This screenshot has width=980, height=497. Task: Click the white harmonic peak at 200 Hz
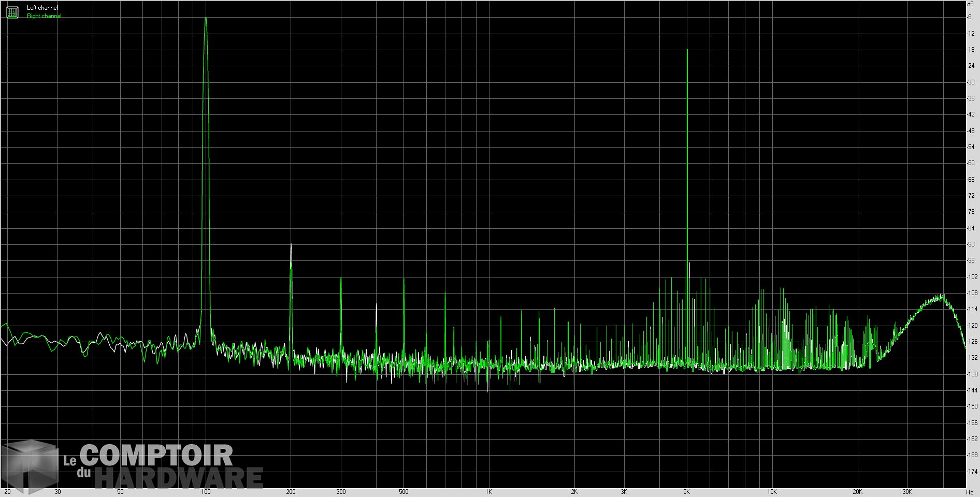click(x=291, y=244)
